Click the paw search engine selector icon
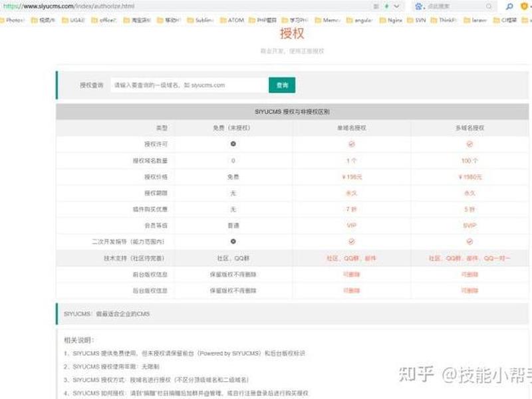 pos(419,7)
